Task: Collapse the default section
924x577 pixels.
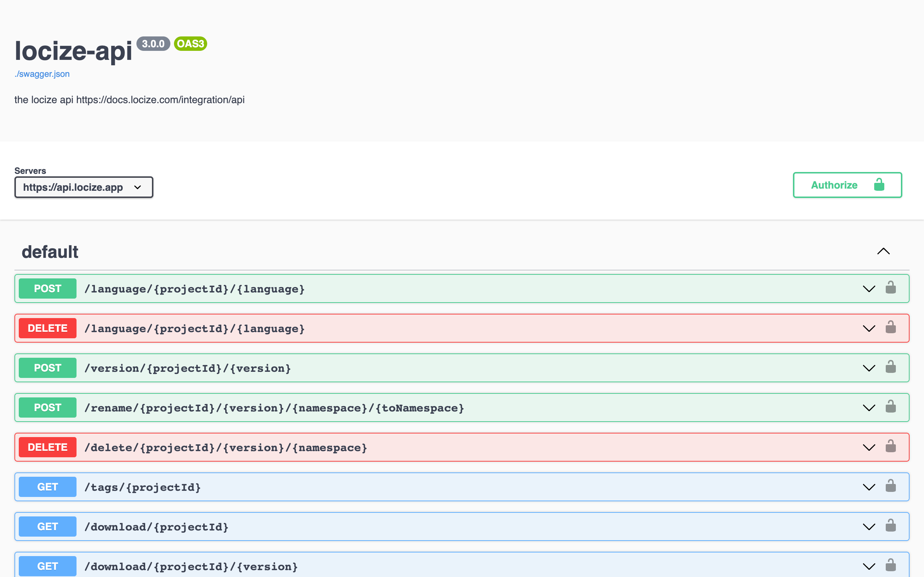Action: 884,251
